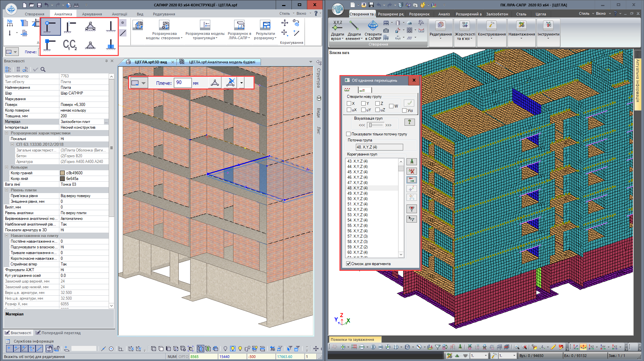Open the Стиль dropdown in SAPFIR window
This screenshot has width=644, height=361.
tap(286, 14)
